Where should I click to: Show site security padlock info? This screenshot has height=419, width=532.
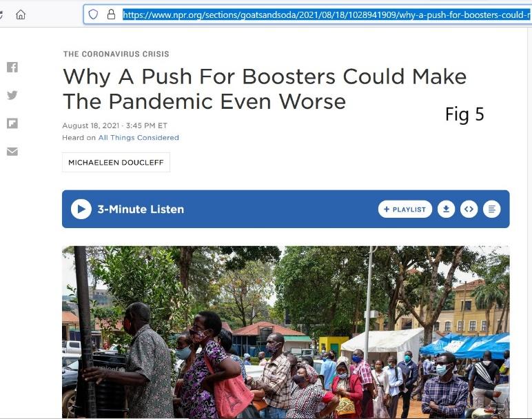point(111,14)
